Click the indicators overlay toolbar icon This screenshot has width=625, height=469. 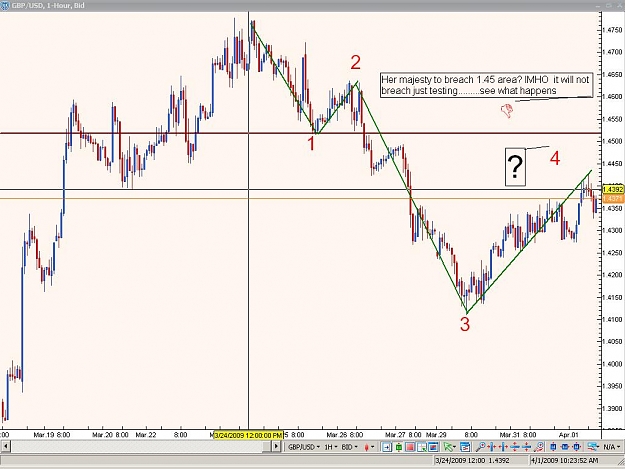(x=593, y=447)
